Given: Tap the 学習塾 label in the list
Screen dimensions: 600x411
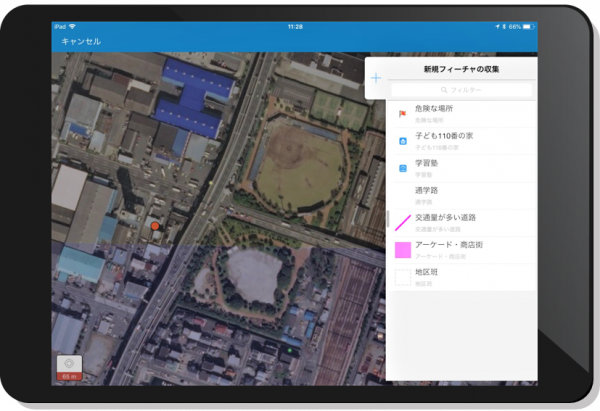Looking at the screenshot, I should coord(427,162).
